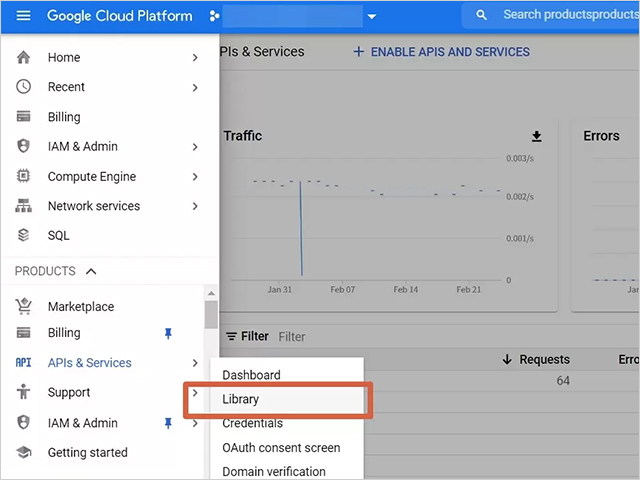Click the Network services icon
Screen dimensions: 640x480
click(x=24, y=206)
